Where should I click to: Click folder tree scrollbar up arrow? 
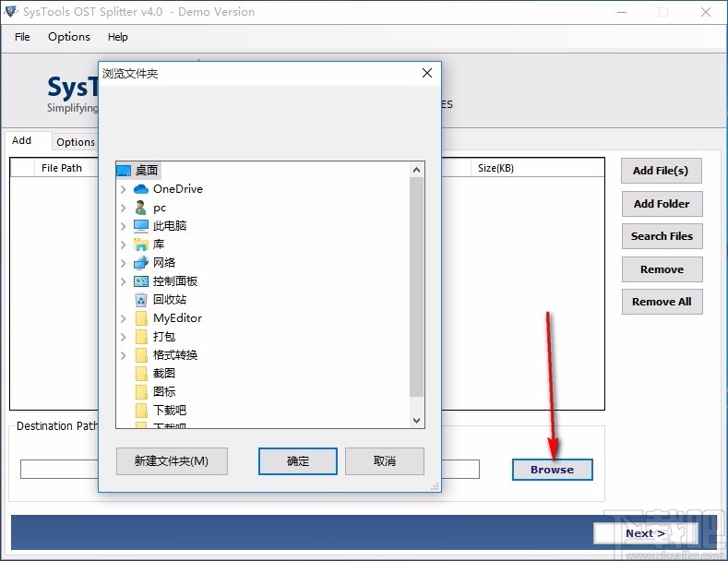[x=416, y=170]
